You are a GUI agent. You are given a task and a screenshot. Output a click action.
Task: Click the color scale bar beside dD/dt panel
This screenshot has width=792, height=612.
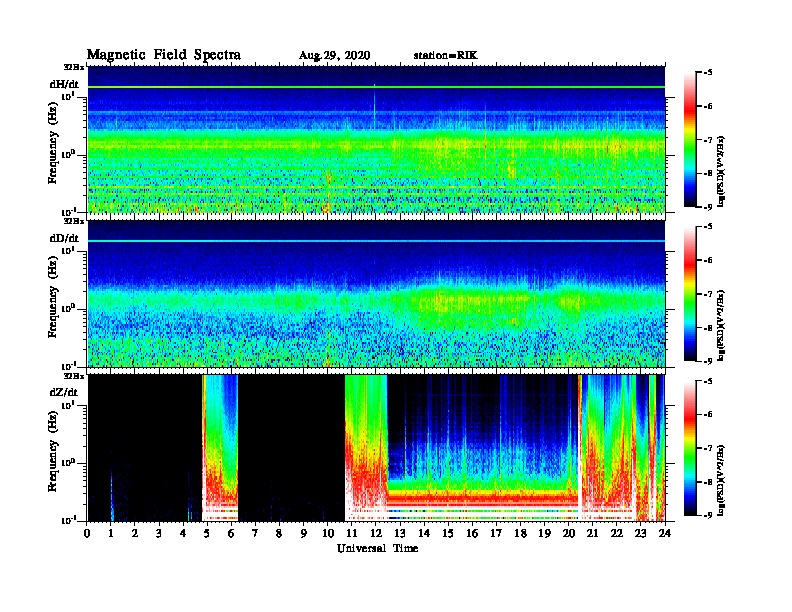point(690,294)
